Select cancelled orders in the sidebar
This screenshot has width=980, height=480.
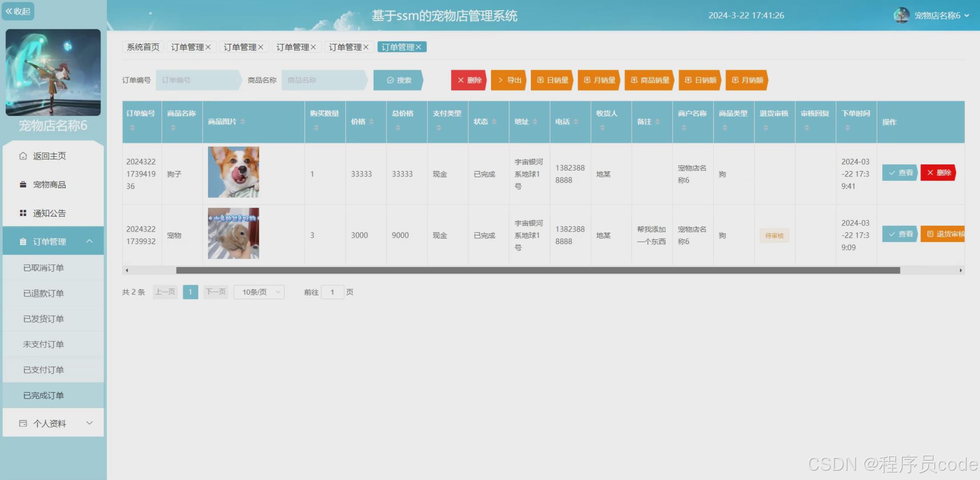click(44, 268)
